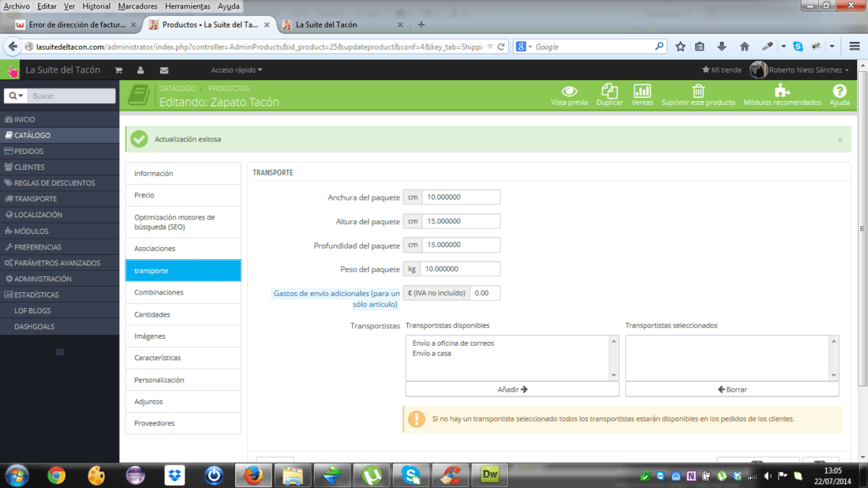
Task: Select Envío a casa carrier
Action: point(432,354)
